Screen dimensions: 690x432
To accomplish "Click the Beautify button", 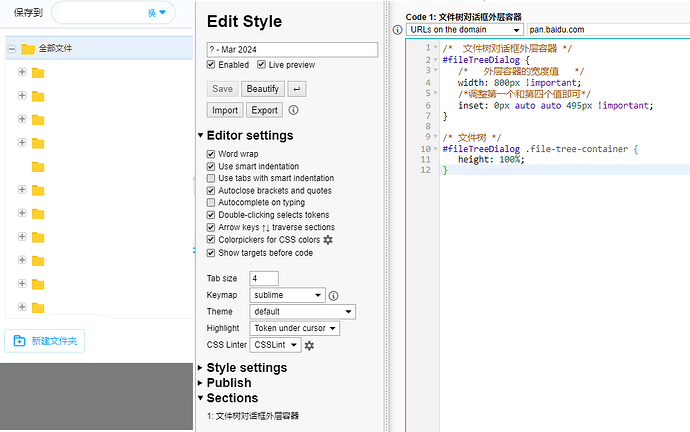I will 263,89.
